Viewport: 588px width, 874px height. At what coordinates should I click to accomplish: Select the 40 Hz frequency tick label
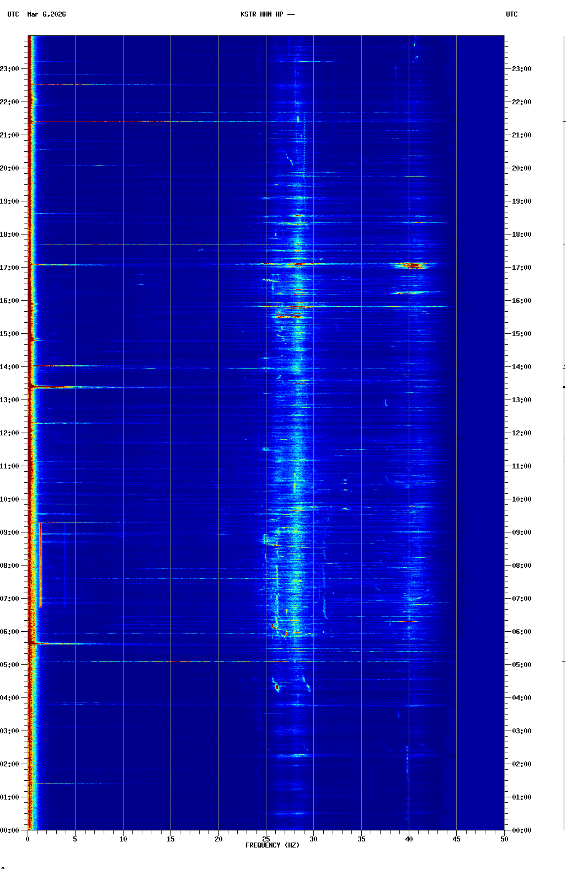tap(409, 839)
